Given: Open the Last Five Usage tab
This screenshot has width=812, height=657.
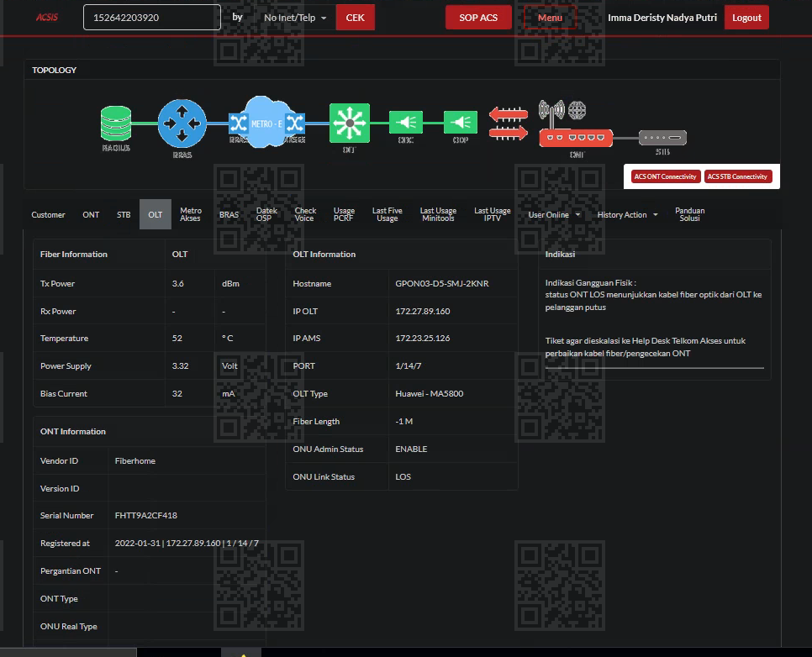Looking at the screenshot, I should point(387,214).
